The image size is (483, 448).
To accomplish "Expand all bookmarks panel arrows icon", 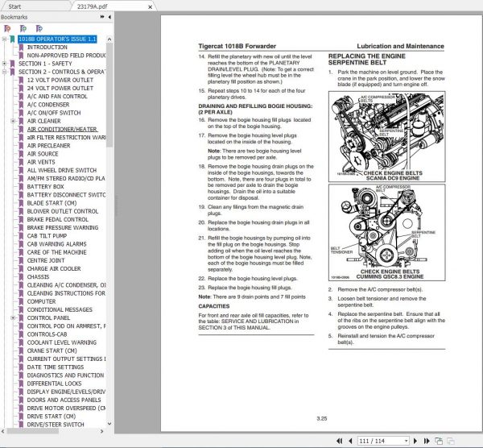I will pyautogui.click(x=102, y=17).
